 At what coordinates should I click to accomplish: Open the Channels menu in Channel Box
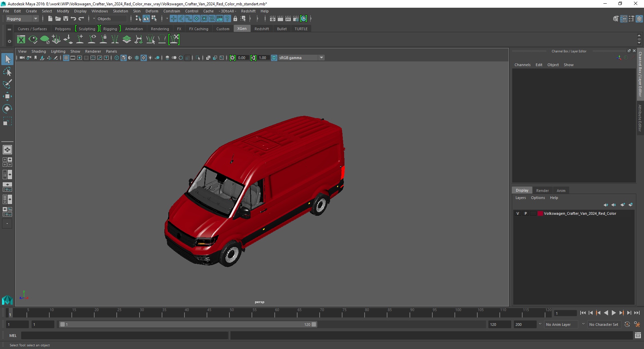tap(522, 65)
